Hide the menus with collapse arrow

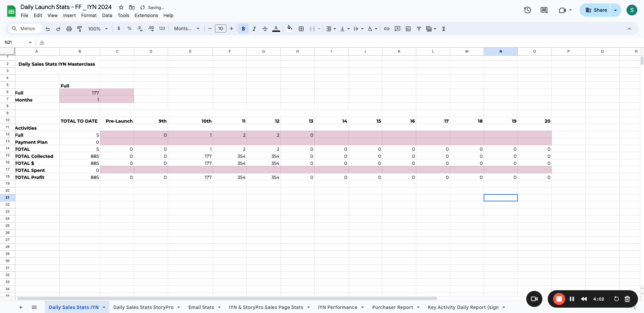(629, 29)
